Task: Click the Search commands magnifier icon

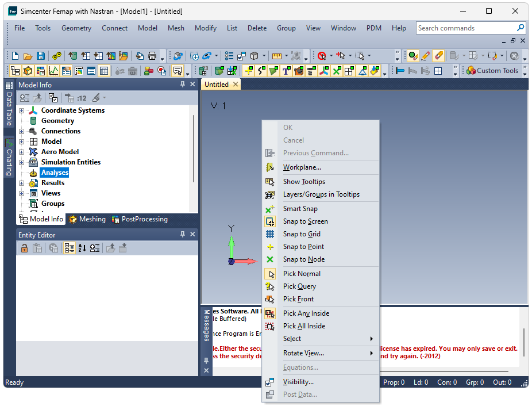Action: pyautogui.click(x=520, y=28)
